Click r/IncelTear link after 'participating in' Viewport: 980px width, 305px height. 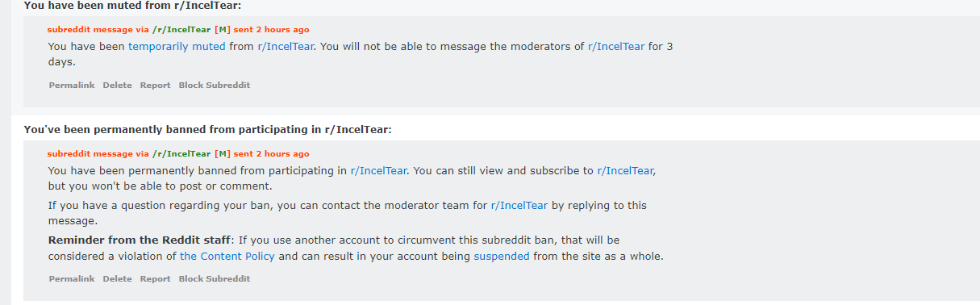click(x=379, y=170)
